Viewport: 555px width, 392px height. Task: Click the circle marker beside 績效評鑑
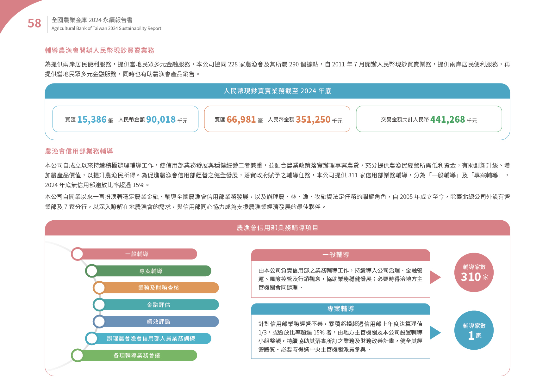point(99,322)
